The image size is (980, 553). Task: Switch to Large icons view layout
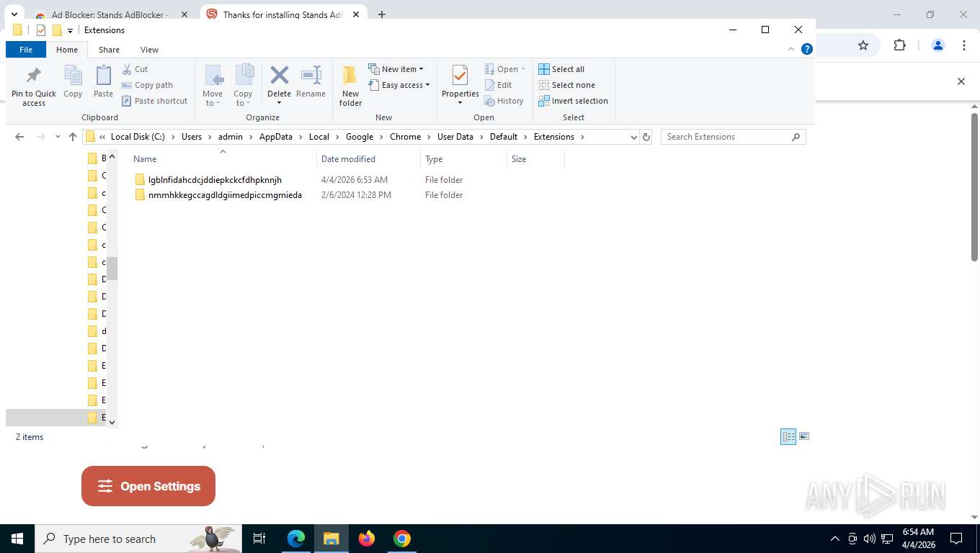coord(804,436)
